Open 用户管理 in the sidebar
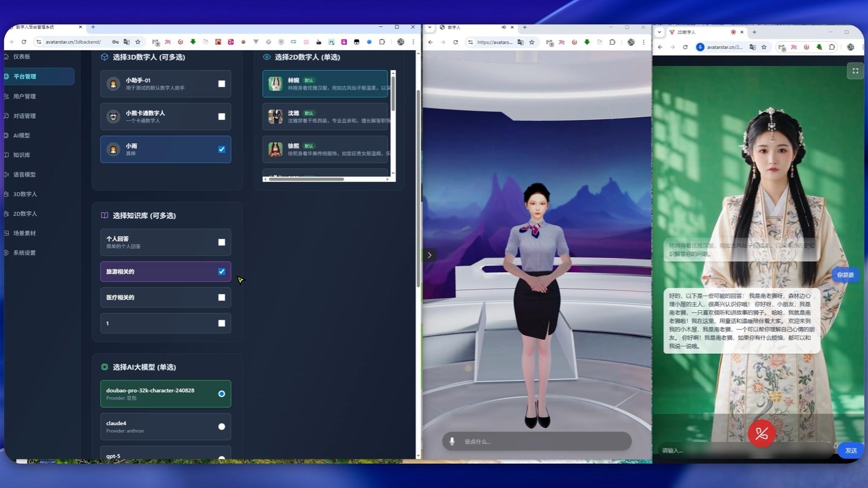The height and width of the screenshot is (488, 868). pos(24,96)
